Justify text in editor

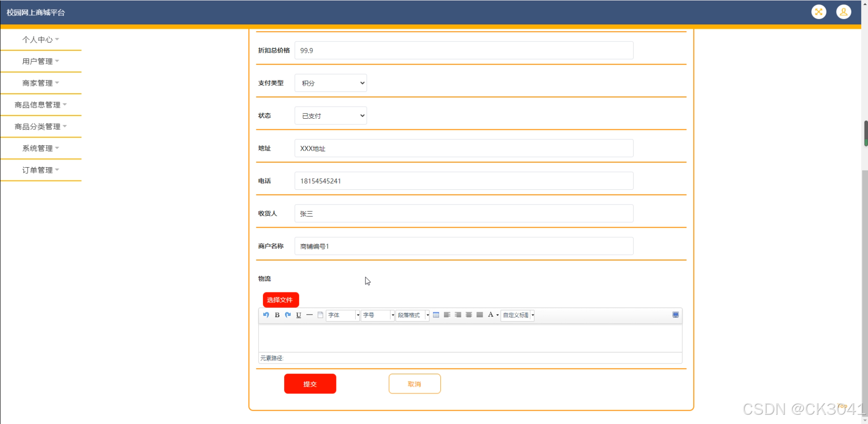[480, 315]
